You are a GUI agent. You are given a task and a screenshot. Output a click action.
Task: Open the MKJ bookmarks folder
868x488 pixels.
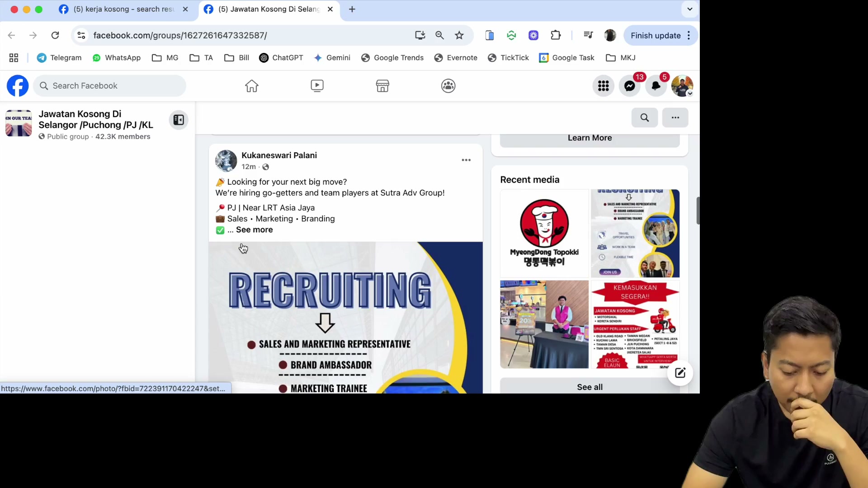[x=621, y=58]
